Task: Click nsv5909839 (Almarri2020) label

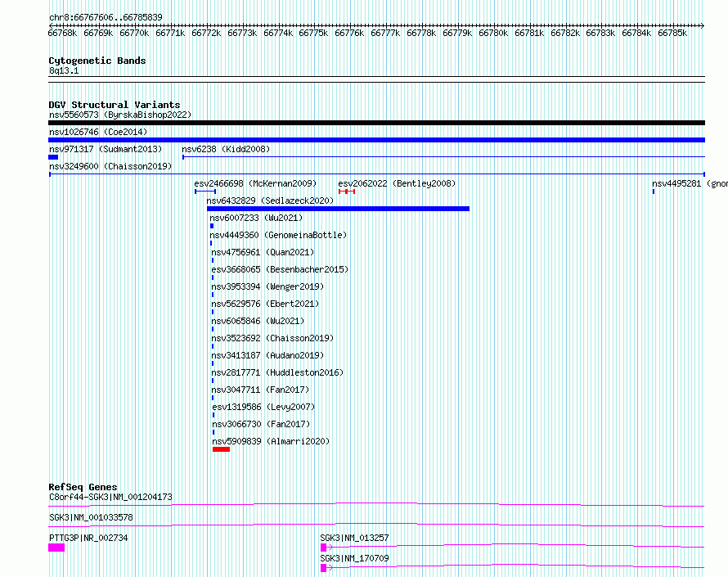Action: point(271,441)
